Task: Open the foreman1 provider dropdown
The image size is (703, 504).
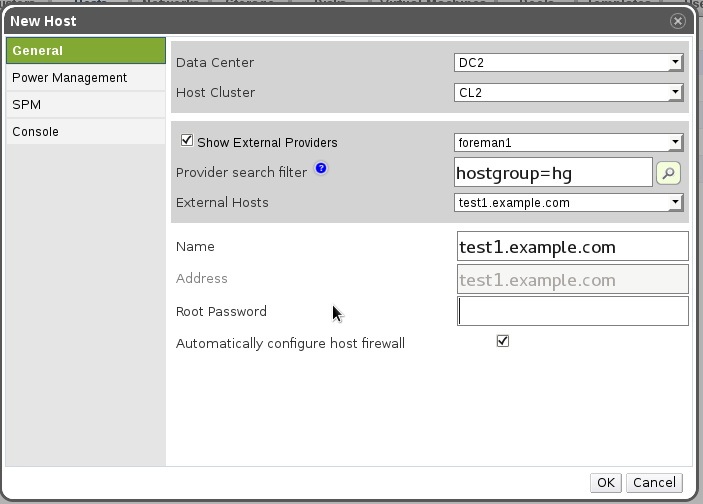Action: (x=567, y=142)
